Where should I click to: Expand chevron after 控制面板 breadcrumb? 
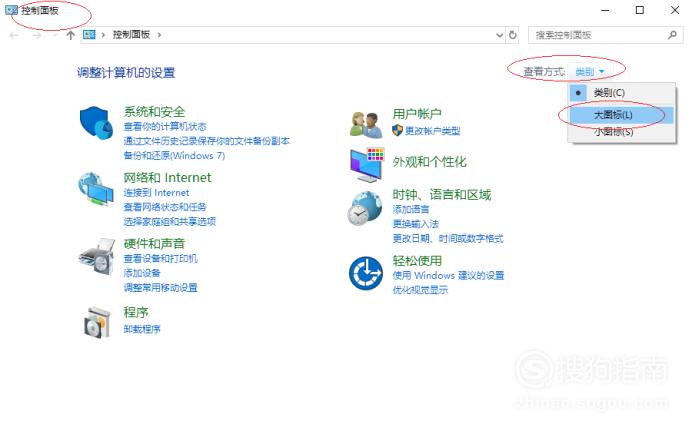pyautogui.click(x=159, y=35)
